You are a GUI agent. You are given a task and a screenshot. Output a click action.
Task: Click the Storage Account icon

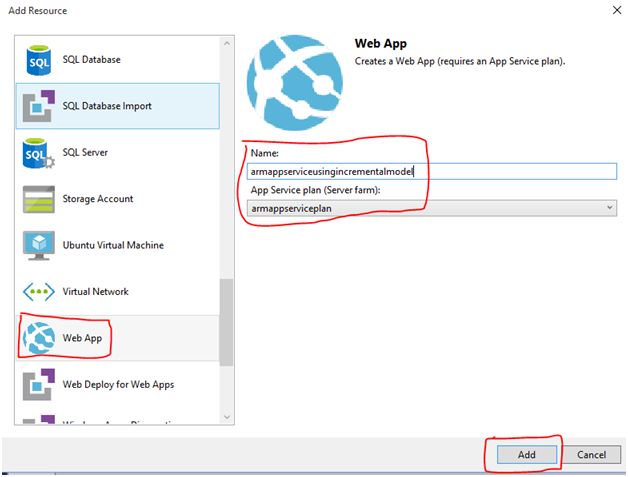click(x=38, y=199)
